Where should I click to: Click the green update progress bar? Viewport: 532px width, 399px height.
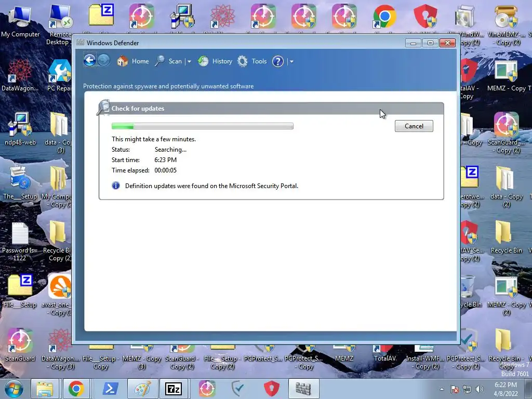pyautogui.click(x=203, y=126)
